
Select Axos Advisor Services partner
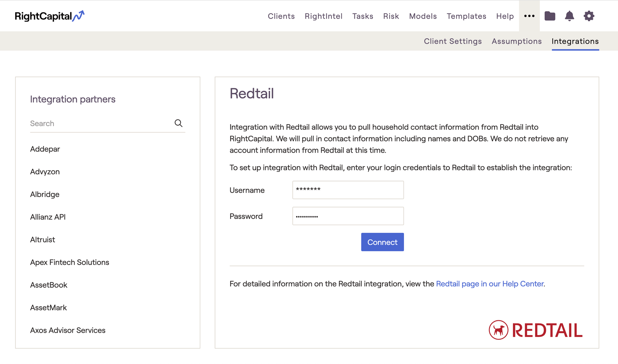[68, 330]
